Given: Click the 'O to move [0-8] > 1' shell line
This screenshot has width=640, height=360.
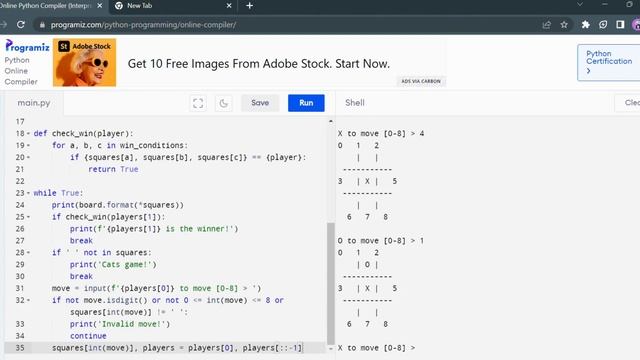Looking at the screenshot, I should click(380, 241).
